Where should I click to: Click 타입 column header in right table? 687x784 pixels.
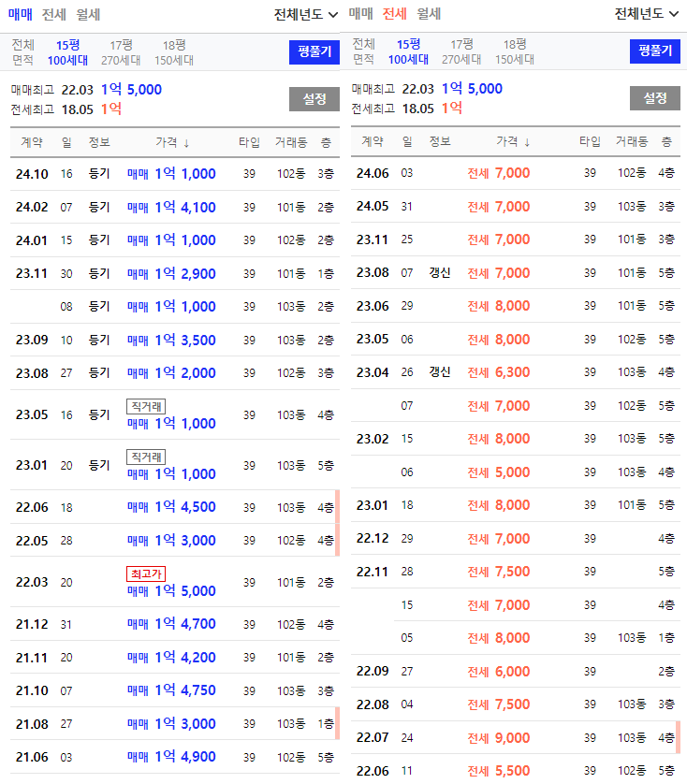590,141
